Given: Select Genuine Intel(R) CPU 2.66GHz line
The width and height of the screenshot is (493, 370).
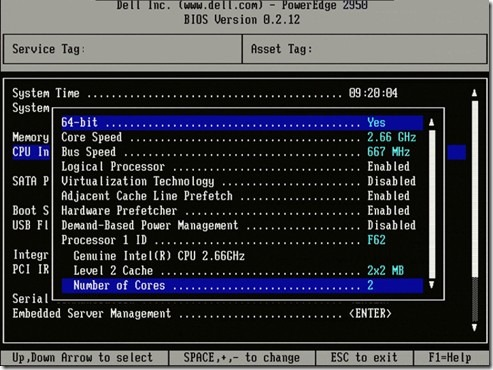Looking at the screenshot, I should click(159, 256).
